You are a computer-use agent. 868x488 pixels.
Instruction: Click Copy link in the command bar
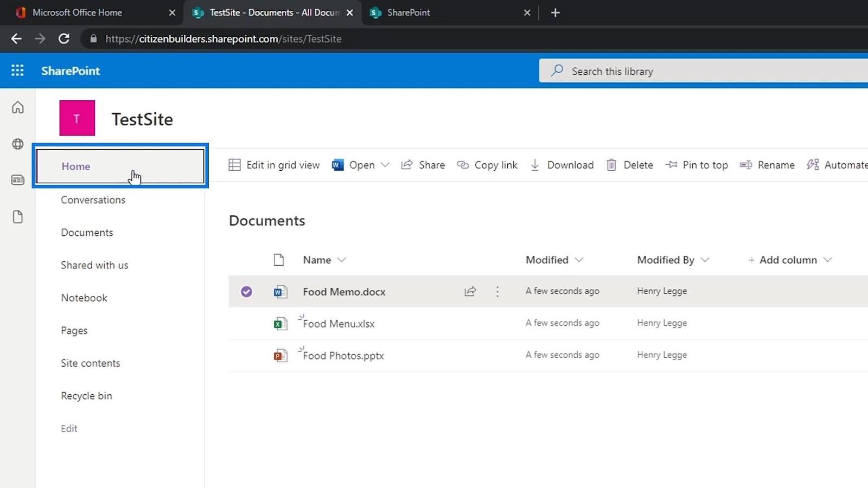point(487,165)
